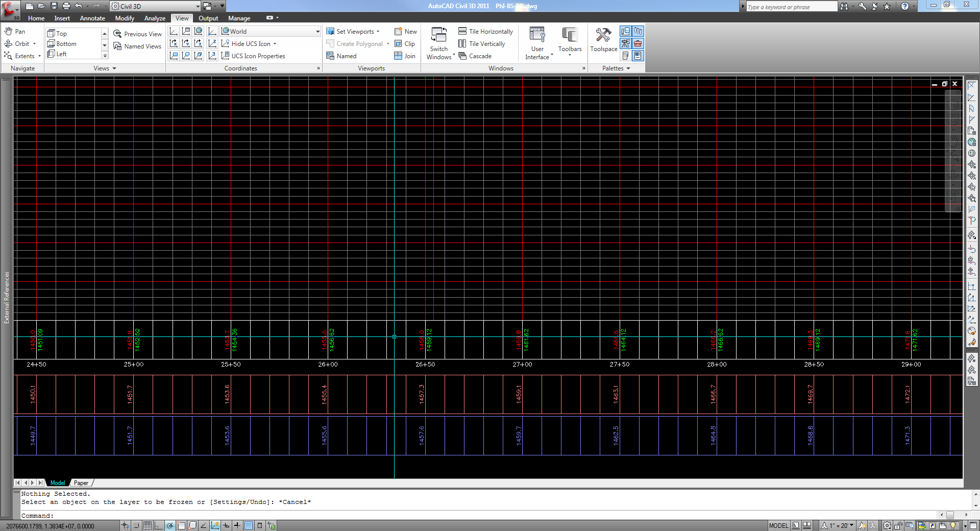This screenshot has width=980, height=531.
Task: Click the MODEL space button in status bar
Action: point(778,526)
